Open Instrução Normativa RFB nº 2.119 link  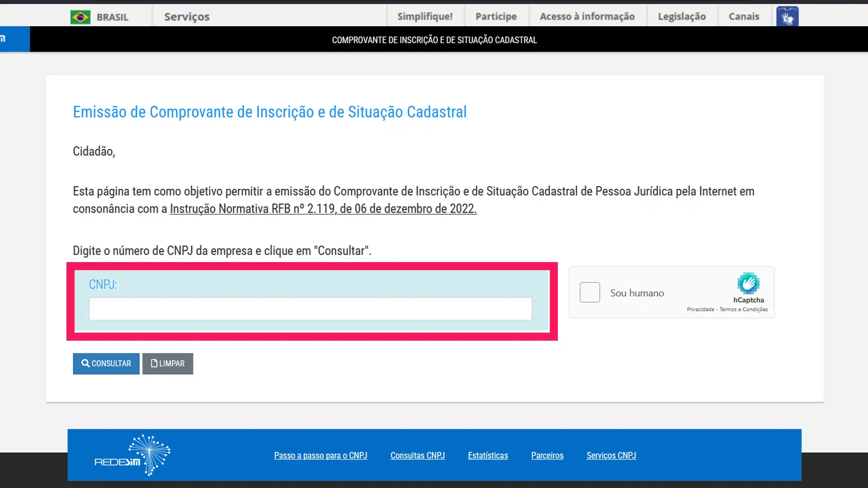pos(323,209)
